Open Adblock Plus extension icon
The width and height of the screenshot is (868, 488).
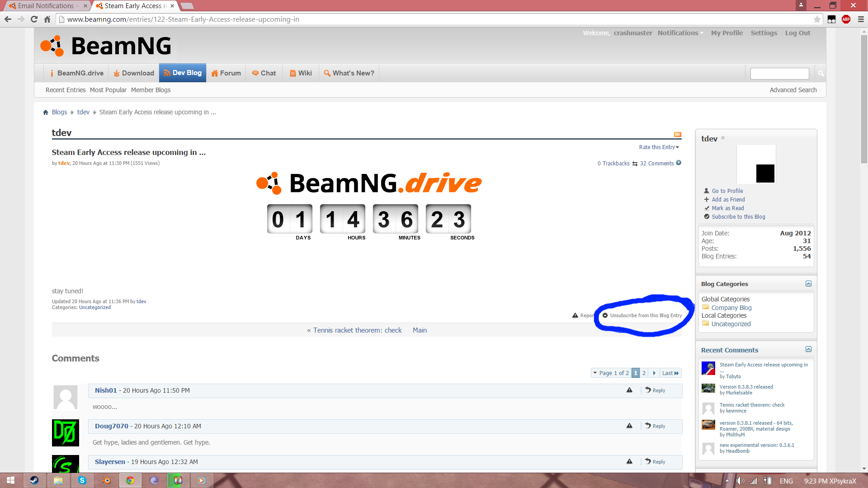click(846, 19)
